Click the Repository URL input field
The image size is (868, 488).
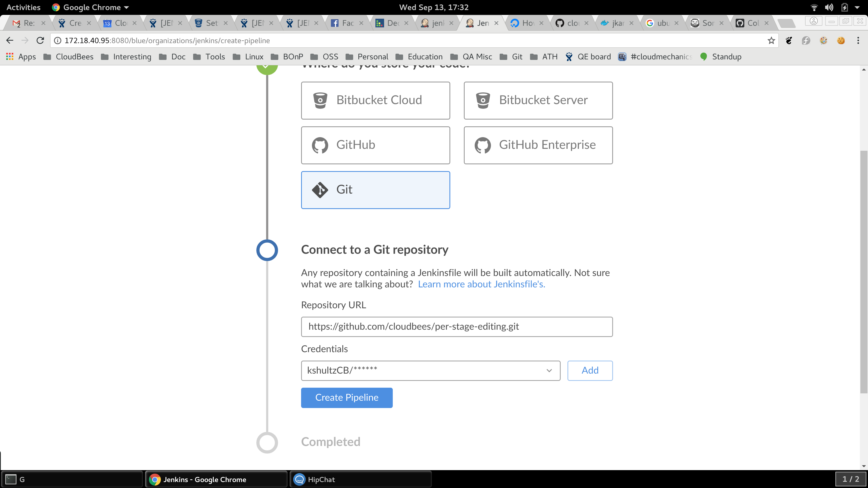click(457, 326)
